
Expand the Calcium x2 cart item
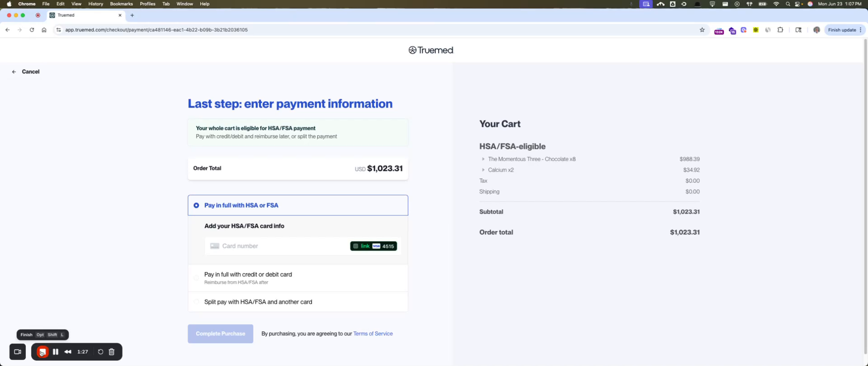pyautogui.click(x=483, y=170)
